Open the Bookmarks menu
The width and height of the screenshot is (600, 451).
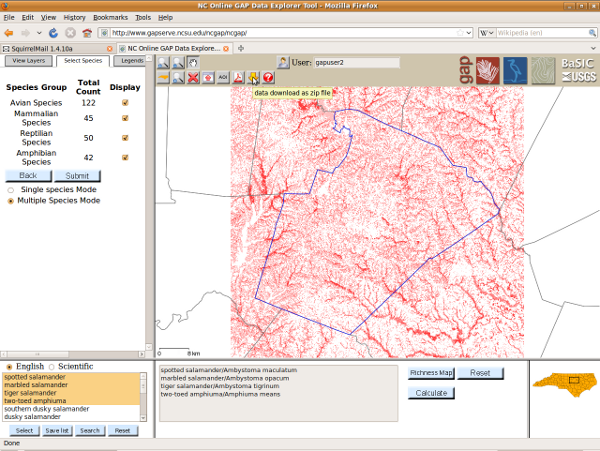[110, 18]
